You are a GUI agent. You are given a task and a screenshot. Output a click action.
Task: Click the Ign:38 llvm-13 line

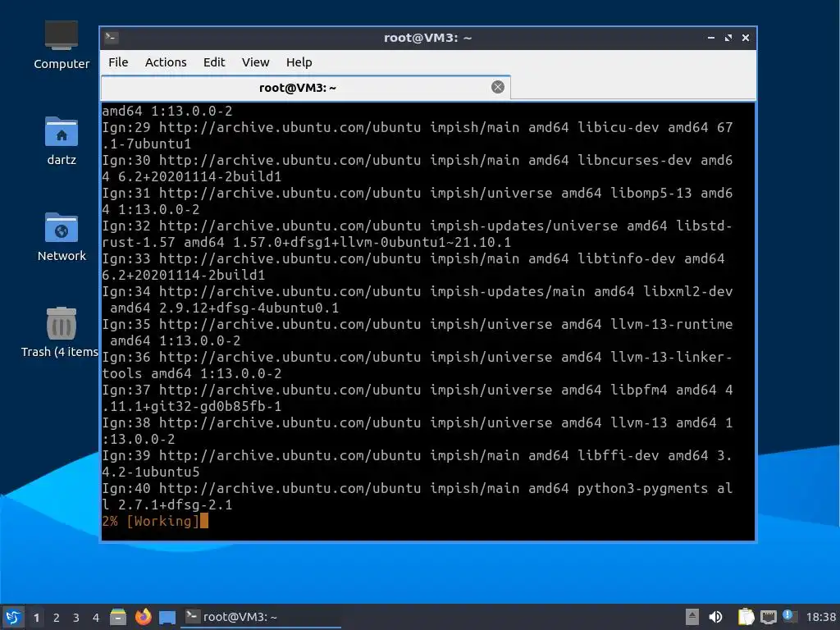click(x=418, y=422)
